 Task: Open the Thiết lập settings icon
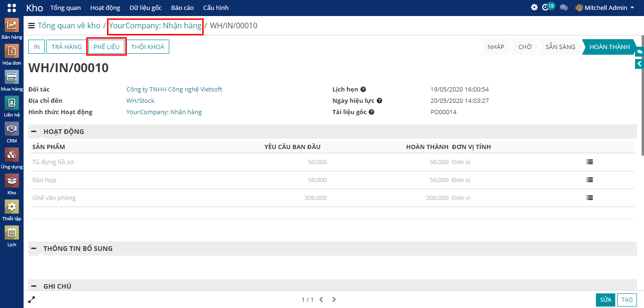click(x=12, y=207)
